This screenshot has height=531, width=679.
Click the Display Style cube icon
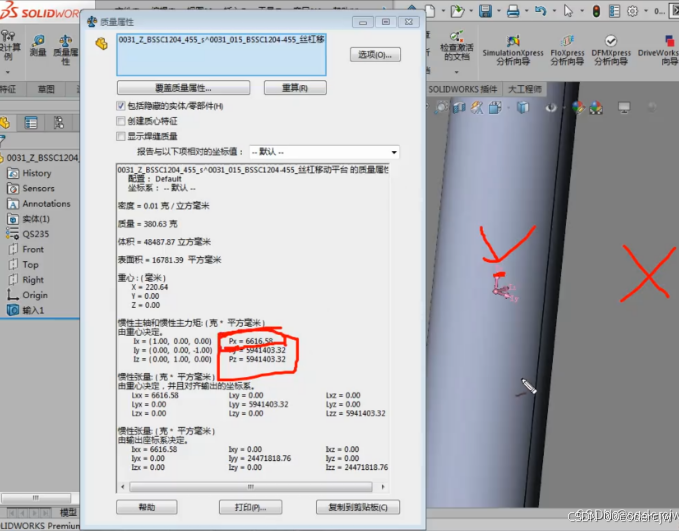[523, 107]
